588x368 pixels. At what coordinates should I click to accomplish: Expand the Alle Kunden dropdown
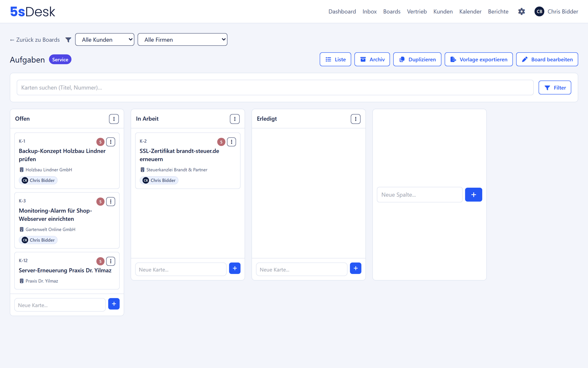[105, 40]
